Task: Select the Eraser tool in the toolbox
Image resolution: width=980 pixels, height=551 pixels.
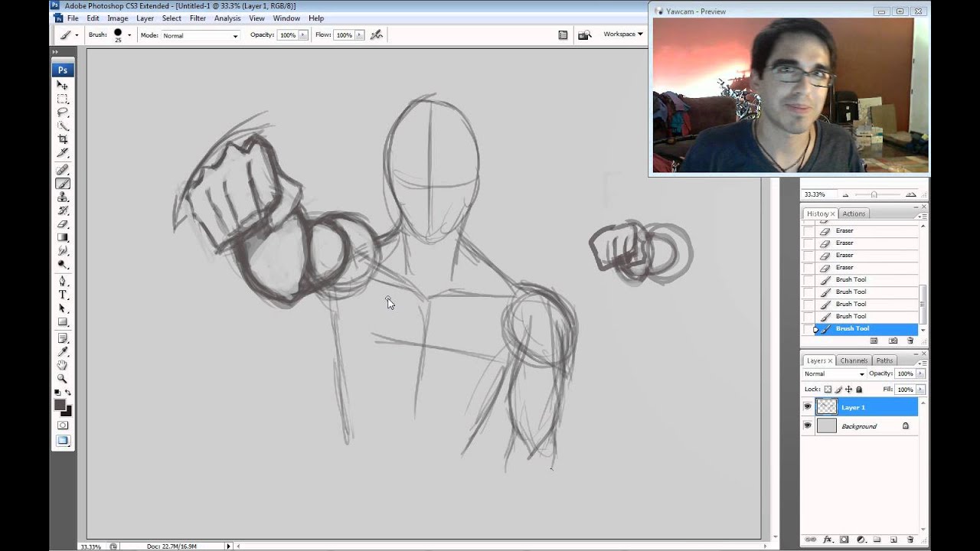Action: (x=63, y=224)
